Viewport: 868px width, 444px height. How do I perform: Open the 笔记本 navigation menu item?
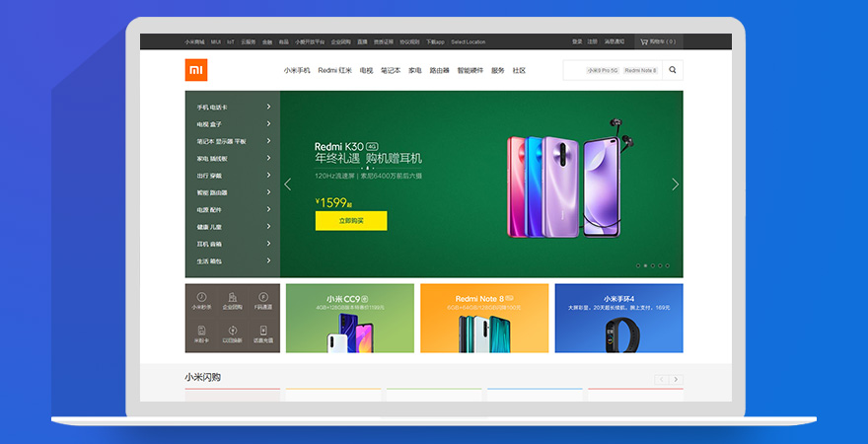tap(391, 70)
